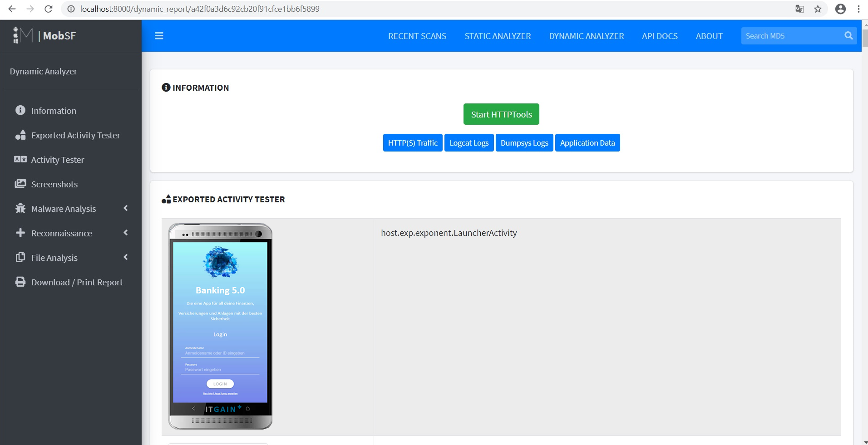Reload the page in browser

point(49,9)
